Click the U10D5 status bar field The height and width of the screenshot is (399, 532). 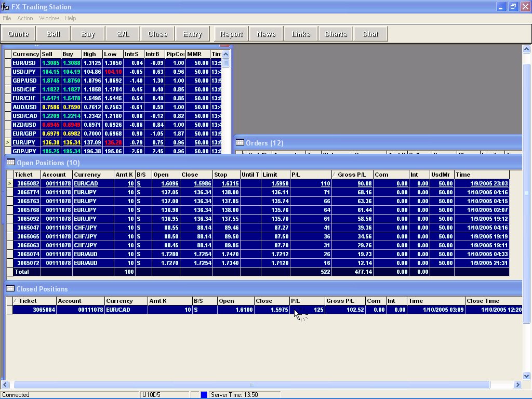165,395
